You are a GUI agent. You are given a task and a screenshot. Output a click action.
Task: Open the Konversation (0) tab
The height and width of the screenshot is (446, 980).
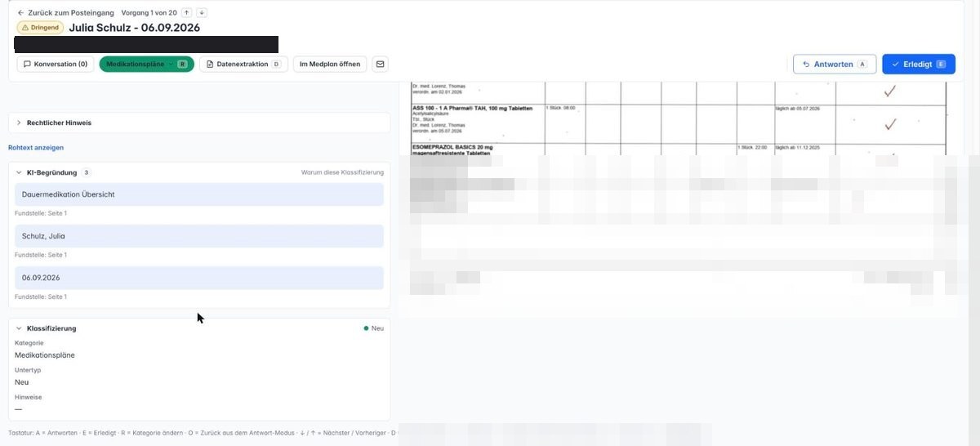[56, 64]
